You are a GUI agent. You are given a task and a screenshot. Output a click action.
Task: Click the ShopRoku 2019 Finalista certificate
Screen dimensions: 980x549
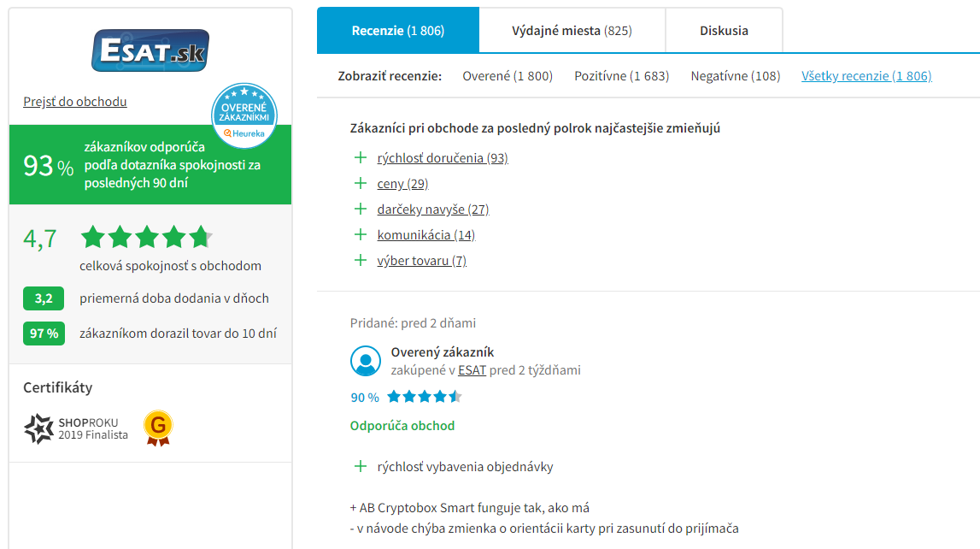(76, 429)
